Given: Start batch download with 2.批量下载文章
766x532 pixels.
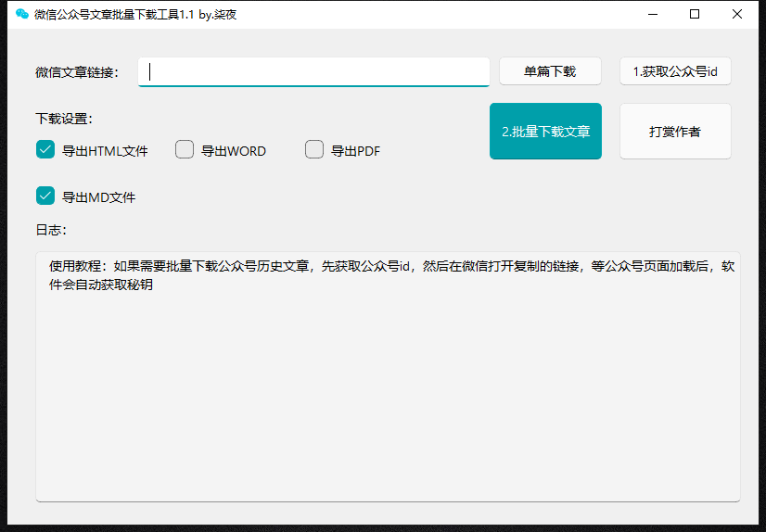Looking at the screenshot, I should point(545,132).
